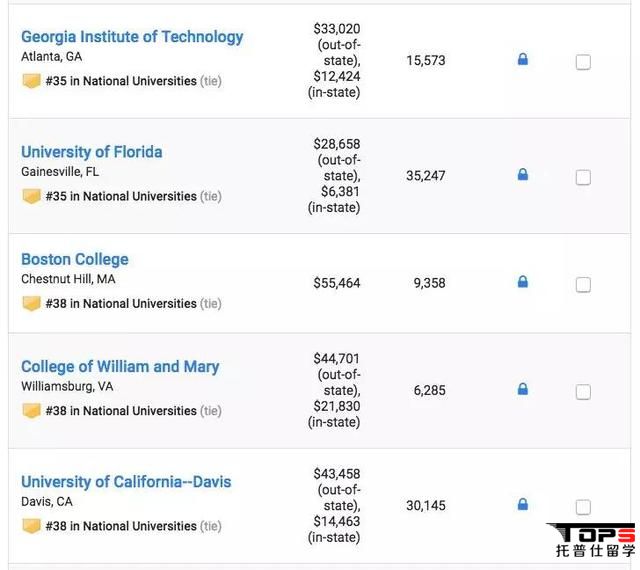This screenshot has height=570, width=640.
Task: Open the Georgia Institute of Technology link
Action: pyautogui.click(x=132, y=37)
